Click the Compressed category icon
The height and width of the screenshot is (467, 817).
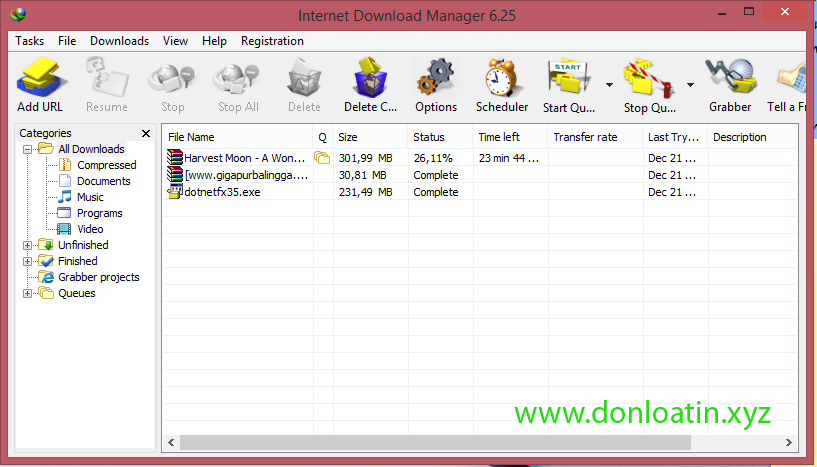65,165
